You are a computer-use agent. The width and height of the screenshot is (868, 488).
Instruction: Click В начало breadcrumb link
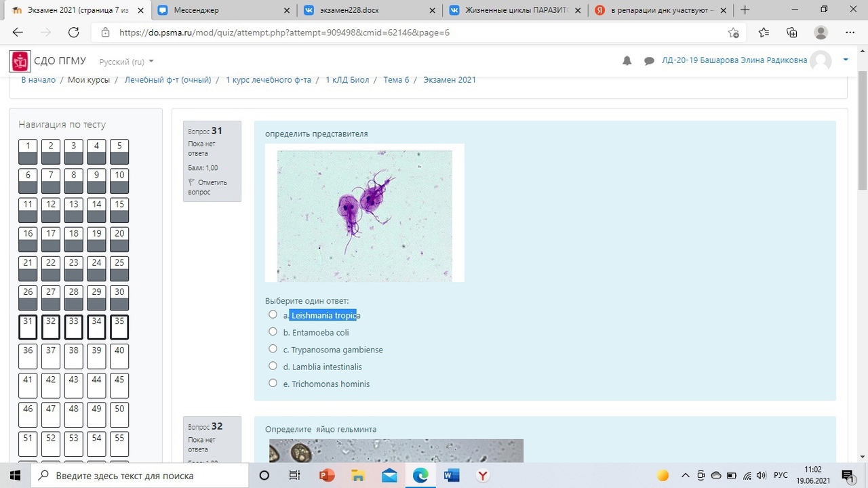(x=39, y=80)
